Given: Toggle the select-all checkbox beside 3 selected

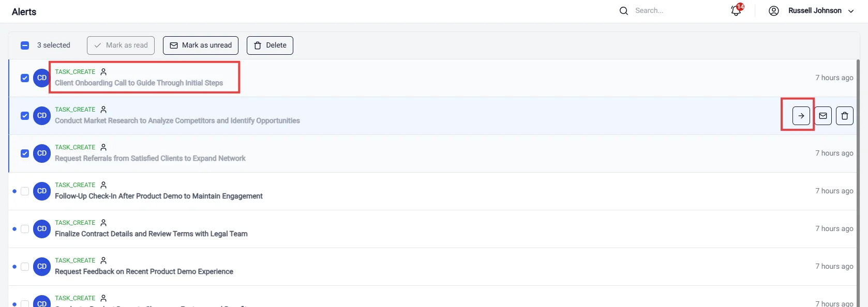Looking at the screenshot, I should click(25, 45).
